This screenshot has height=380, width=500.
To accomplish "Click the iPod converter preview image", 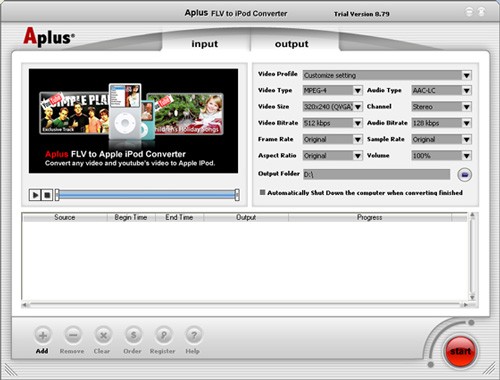I will pos(133,121).
